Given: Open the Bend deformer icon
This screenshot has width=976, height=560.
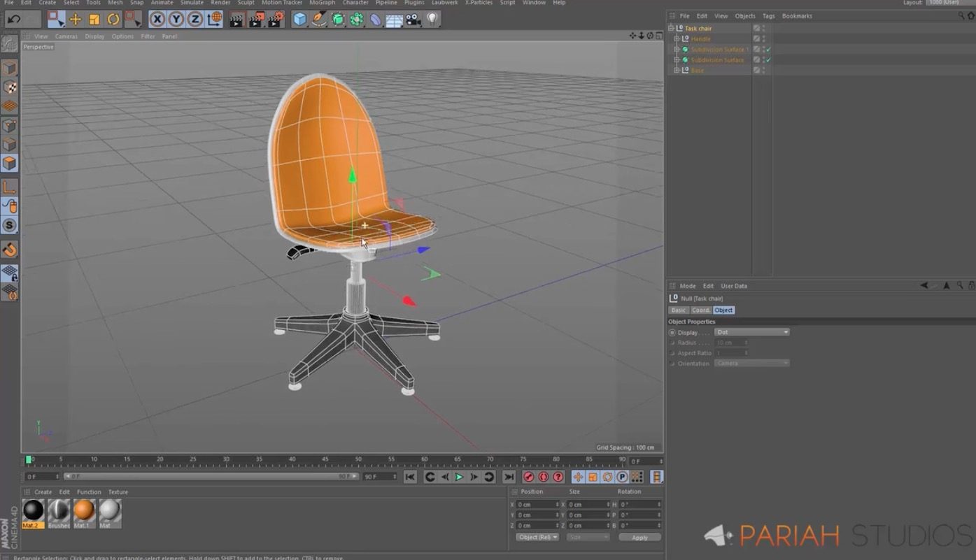Looking at the screenshot, I should 376,20.
